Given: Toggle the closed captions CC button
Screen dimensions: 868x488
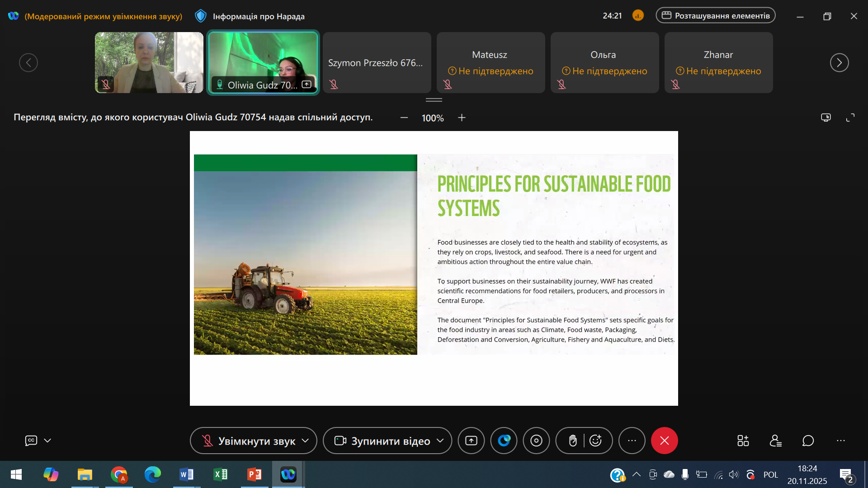Looking at the screenshot, I should (x=31, y=441).
